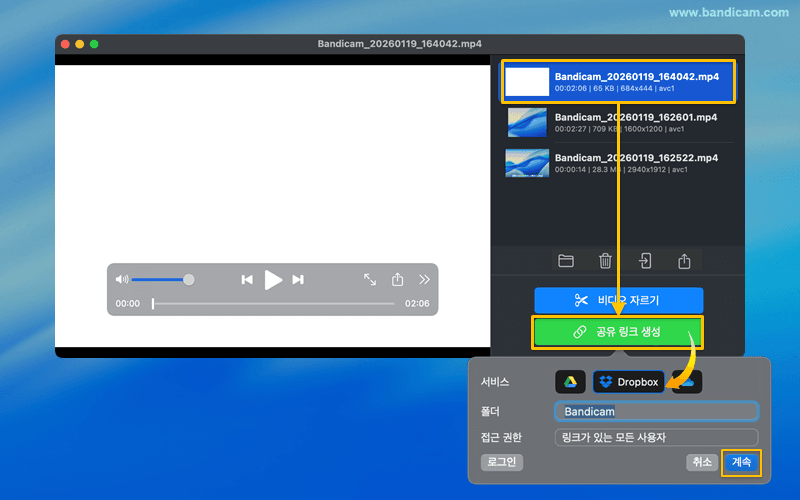Click the 비디오 자르기 button
Image resolution: width=800 pixels, height=500 pixels.
point(618,300)
